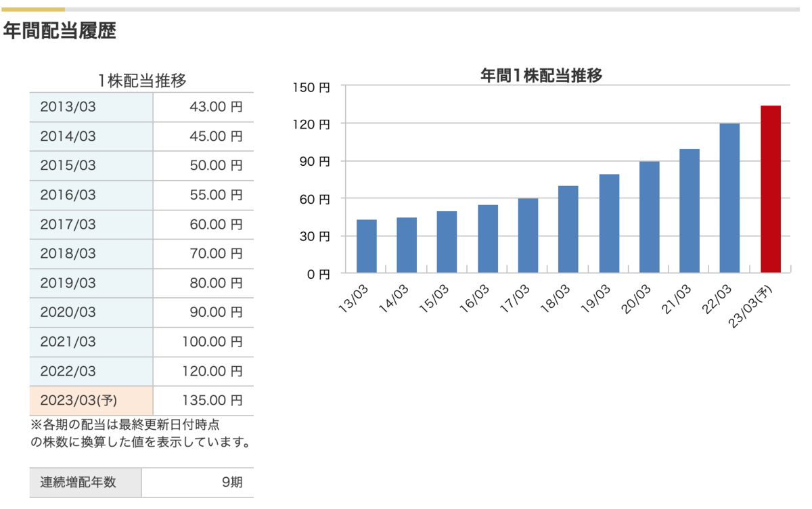This screenshot has width=812, height=509.
Task: Click the 22/03 blue bar in chart
Action: tap(730, 198)
